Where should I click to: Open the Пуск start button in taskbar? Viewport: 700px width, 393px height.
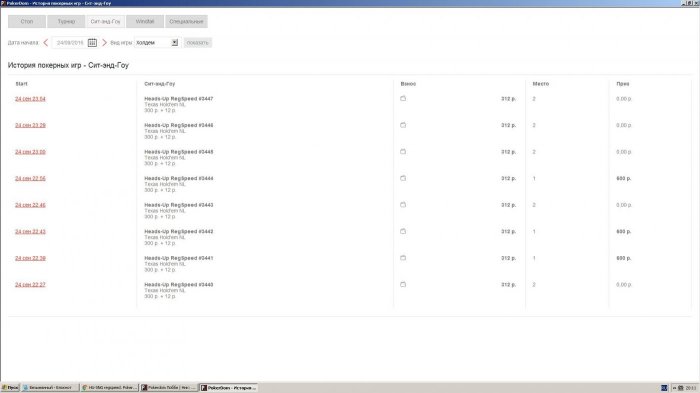click(x=10, y=388)
